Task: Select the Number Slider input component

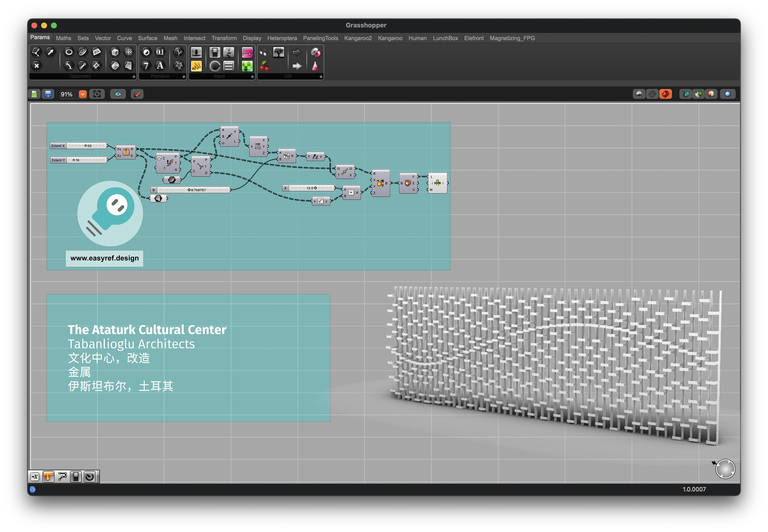Action: tap(196, 52)
